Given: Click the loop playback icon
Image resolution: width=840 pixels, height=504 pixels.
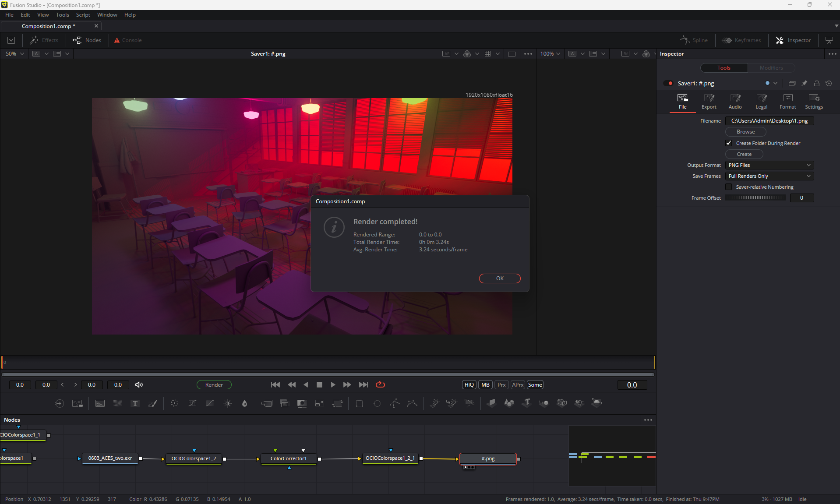Looking at the screenshot, I should pos(380,384).
